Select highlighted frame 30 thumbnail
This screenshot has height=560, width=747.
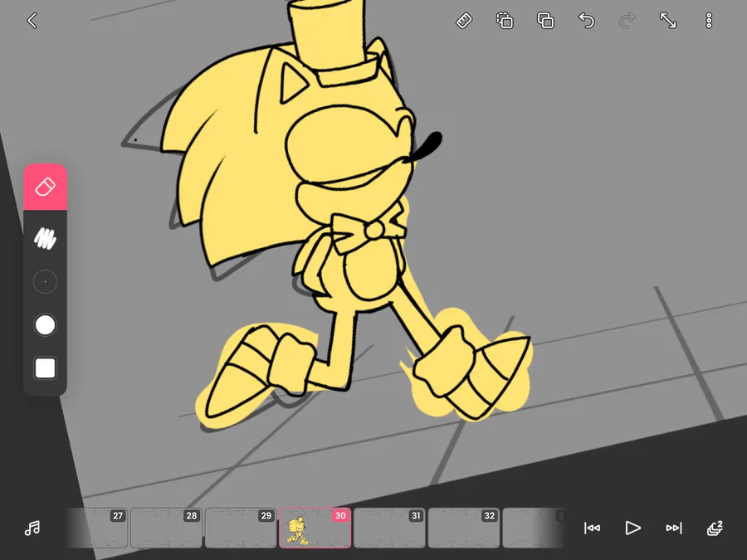tap(315, 528)
